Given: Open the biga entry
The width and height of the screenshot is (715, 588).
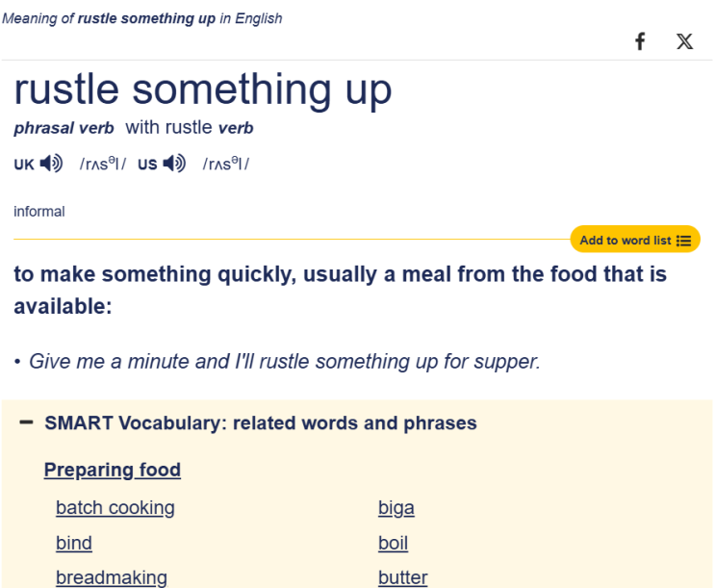Looking at the screenshot, I should (396, 508).
